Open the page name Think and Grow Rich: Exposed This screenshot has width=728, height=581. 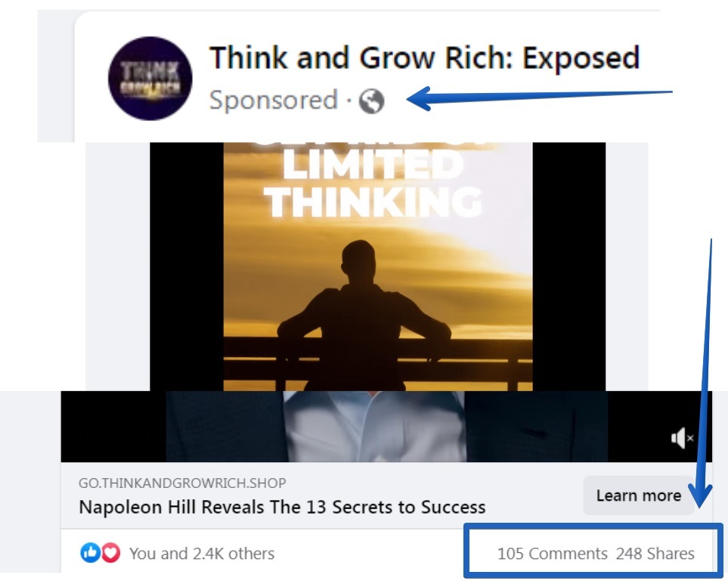[424, 57]
